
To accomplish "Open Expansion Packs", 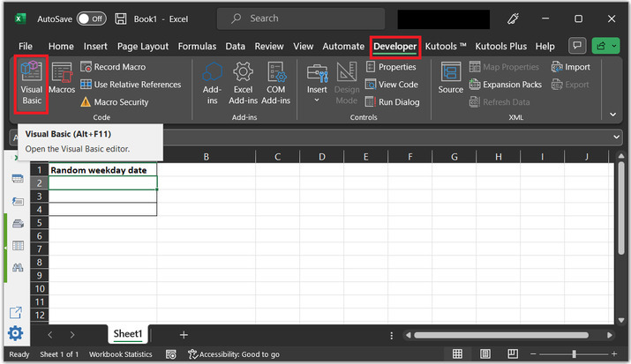I will pos(506,85).
